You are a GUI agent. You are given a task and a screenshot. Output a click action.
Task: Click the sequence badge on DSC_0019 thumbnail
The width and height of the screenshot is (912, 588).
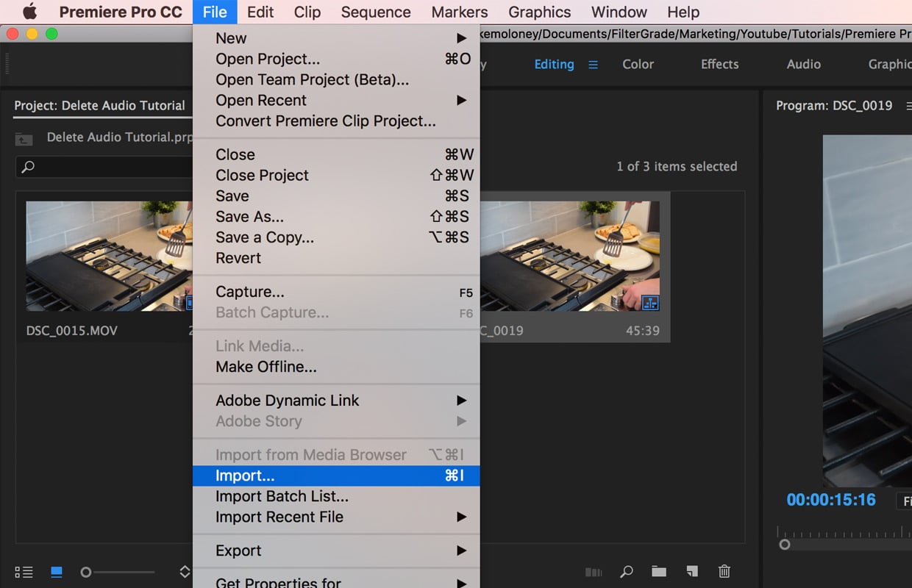(x=650, y=302)
